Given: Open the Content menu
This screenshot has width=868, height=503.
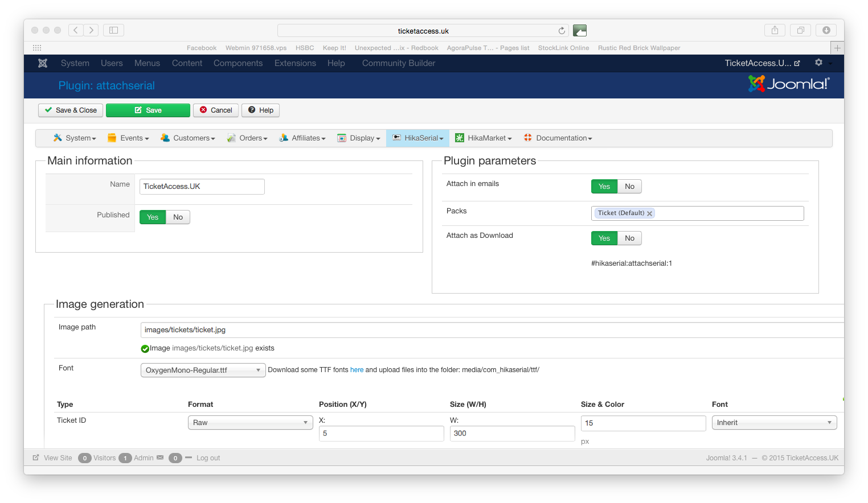Looking at the screenshot, I should (187, 63).
